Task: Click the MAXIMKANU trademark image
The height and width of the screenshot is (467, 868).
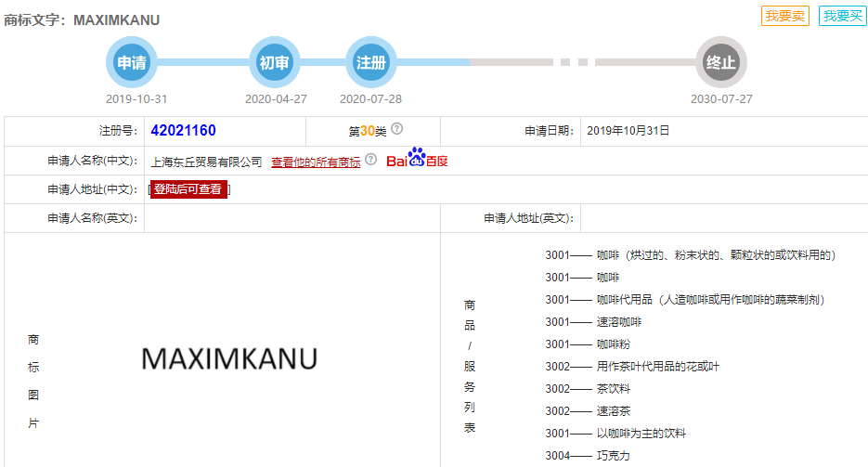Action: tap(229, 358)
